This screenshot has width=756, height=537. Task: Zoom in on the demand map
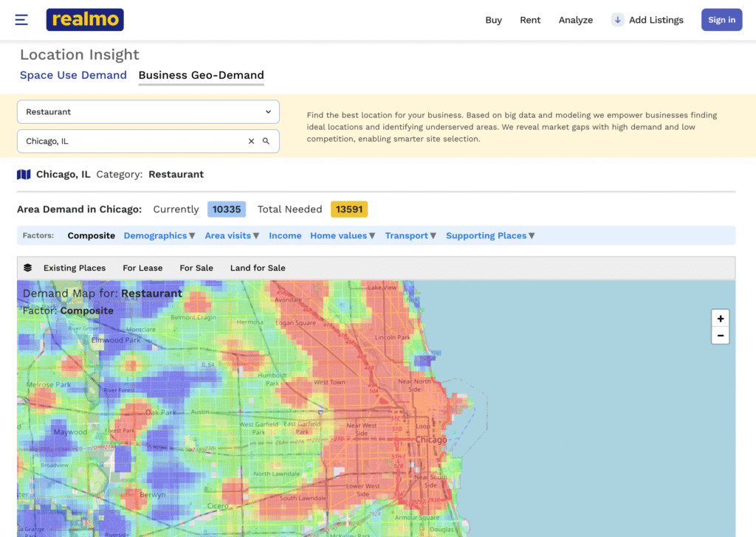coord(720,319)
